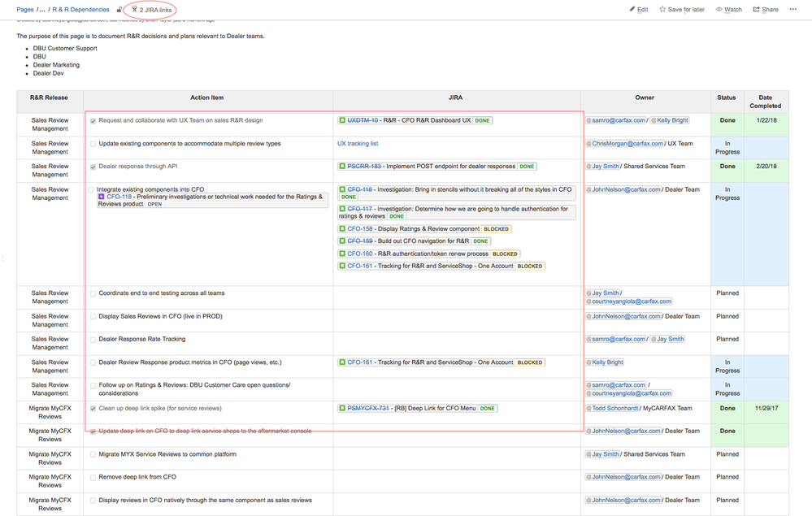Image resolution: width=812 pixels, height=516 pixels.
Task: Check the Remove deep link from CFO task
Action: pos(93,477)
